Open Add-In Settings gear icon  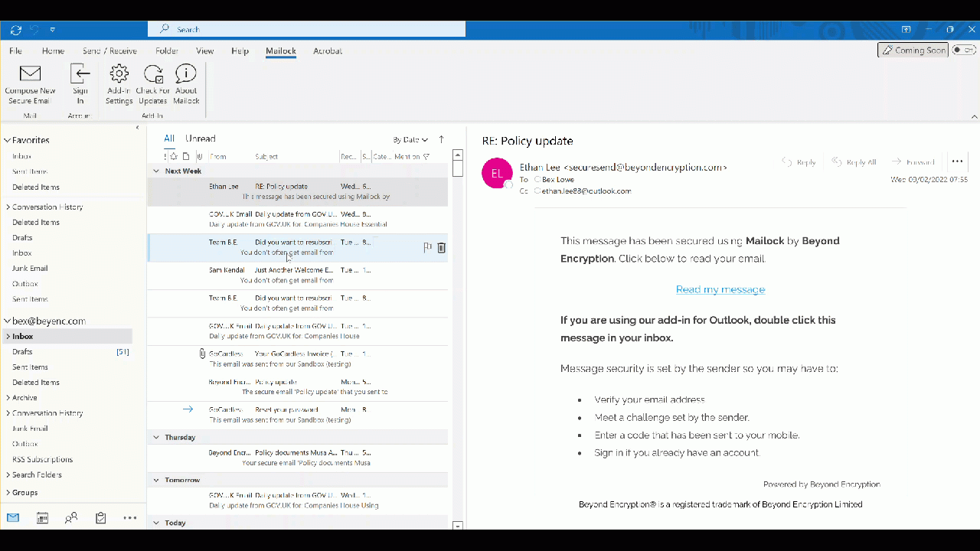click(119, 74)
